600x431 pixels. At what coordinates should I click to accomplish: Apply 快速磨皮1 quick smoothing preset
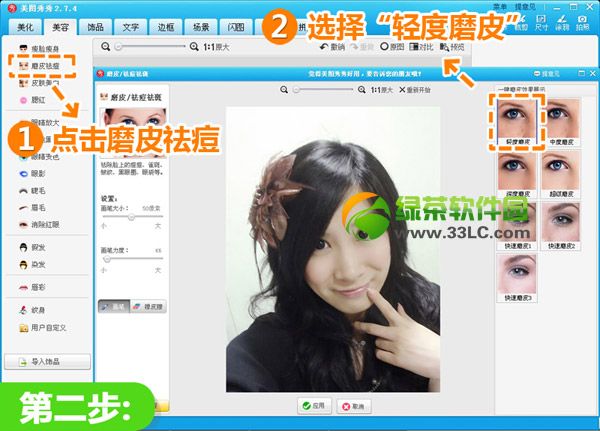coord(517,227)
